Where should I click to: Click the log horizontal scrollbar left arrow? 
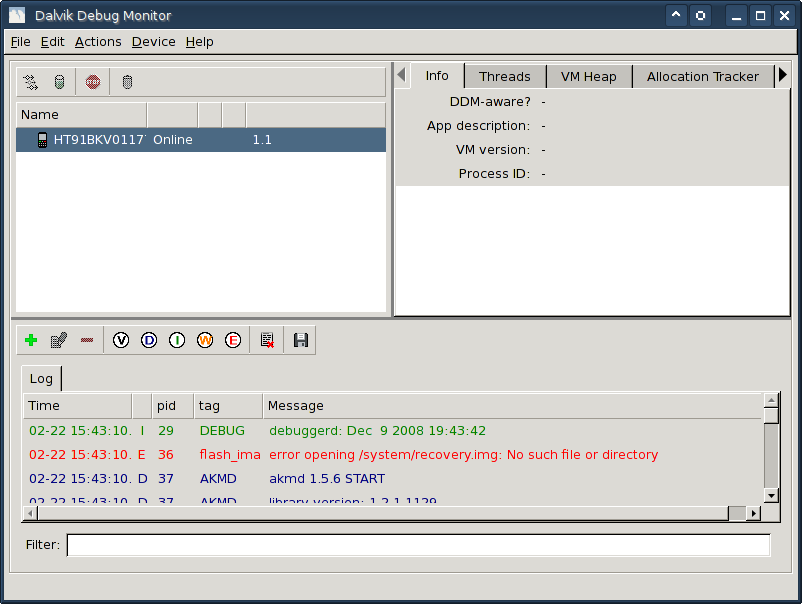[x=31, y=513]
